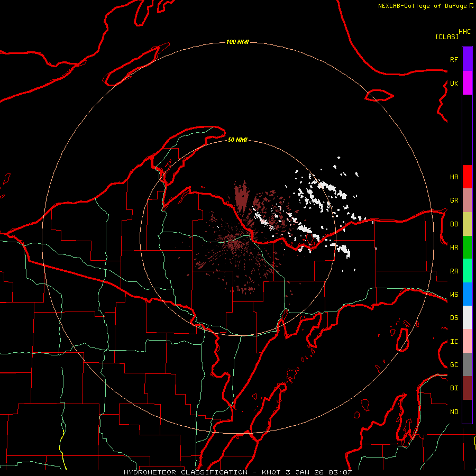Click the yellow BD legend swatch
This screenshot has height=476, width=476.
click(x=467, y=224)
